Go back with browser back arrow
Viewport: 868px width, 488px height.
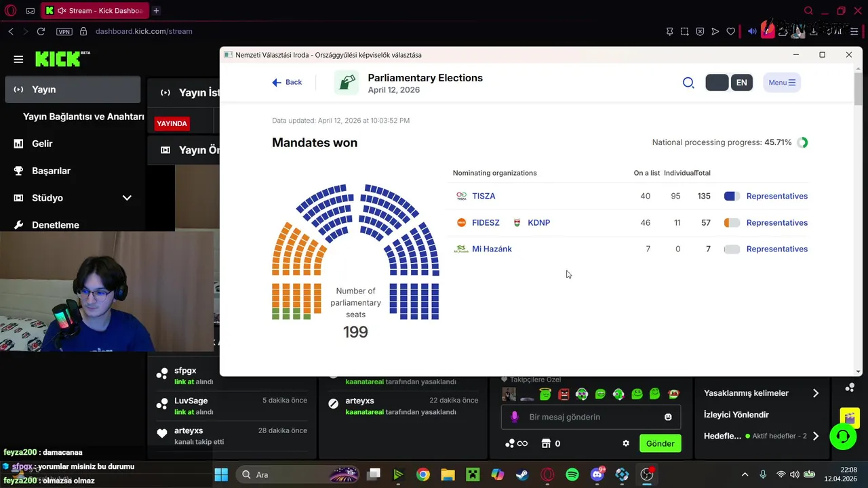point(11,31)
